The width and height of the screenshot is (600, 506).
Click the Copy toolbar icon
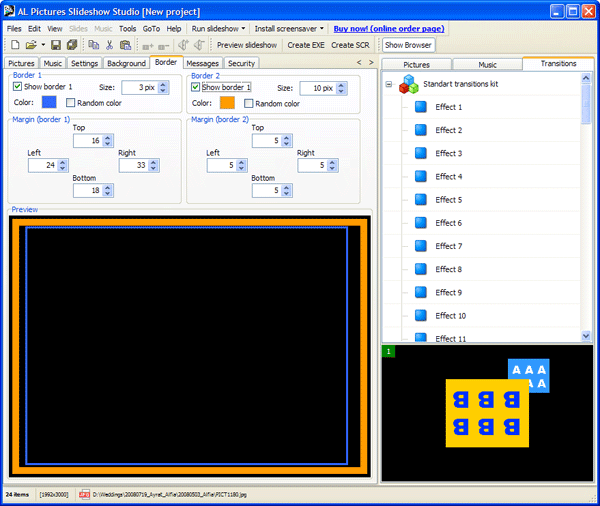(x=94, y=45)
